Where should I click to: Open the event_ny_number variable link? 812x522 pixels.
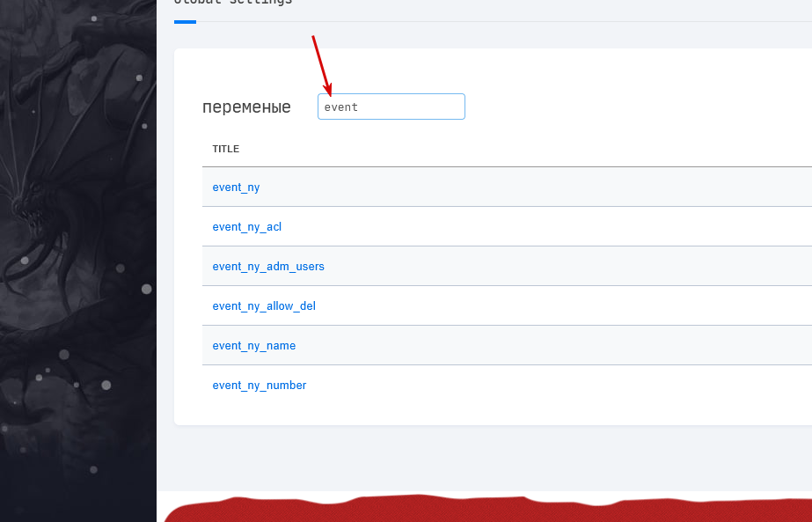click(260, 386)
